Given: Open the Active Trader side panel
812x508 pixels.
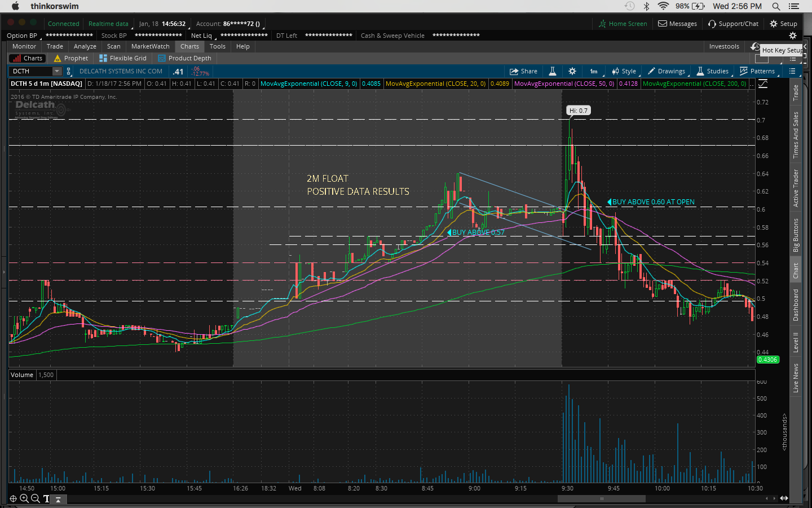Looking at the screenshot, I should (796, 188).
